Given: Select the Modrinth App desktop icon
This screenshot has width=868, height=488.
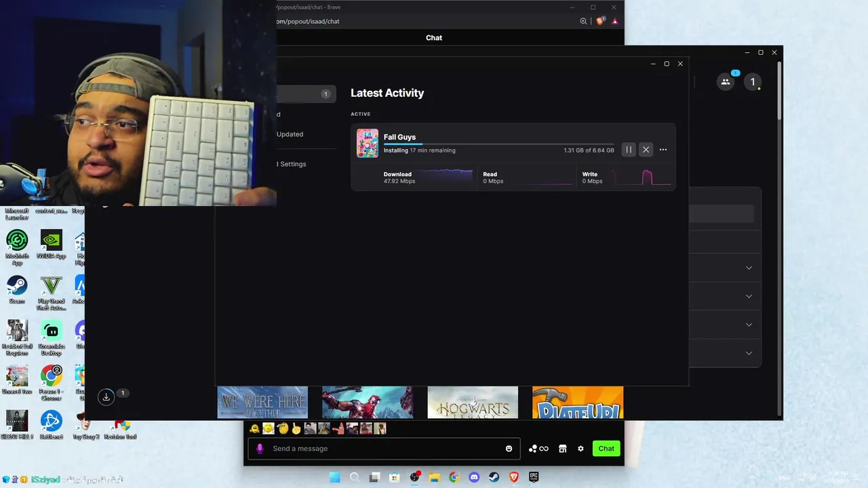Looking at the screenshot, I should click(17, 247).
